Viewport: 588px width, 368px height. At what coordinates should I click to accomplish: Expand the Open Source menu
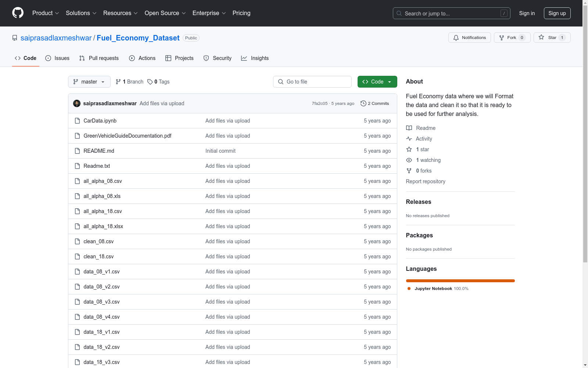point(165,13)
